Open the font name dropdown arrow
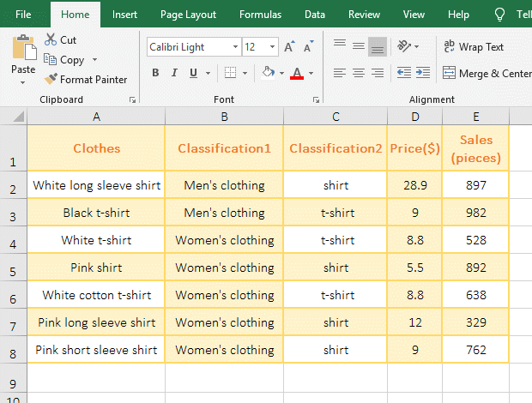 [235, 46]
